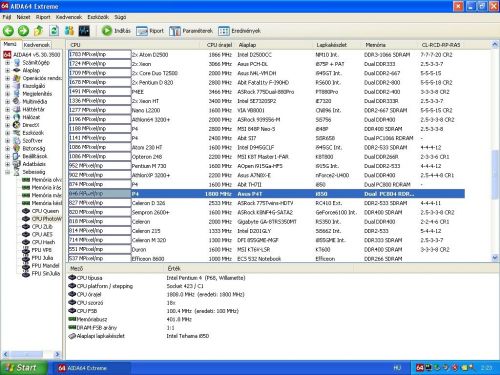Image resolution: width=500 pixels, height=375 pixels.
Task: Click the Alaplapi lapkakészlet detail row
Action: 139,336
